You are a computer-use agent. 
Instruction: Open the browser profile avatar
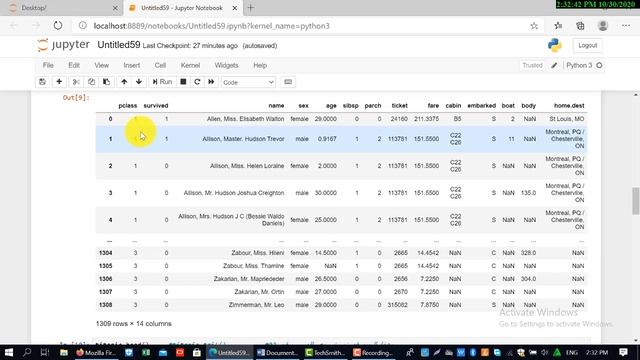click(603, 26)
